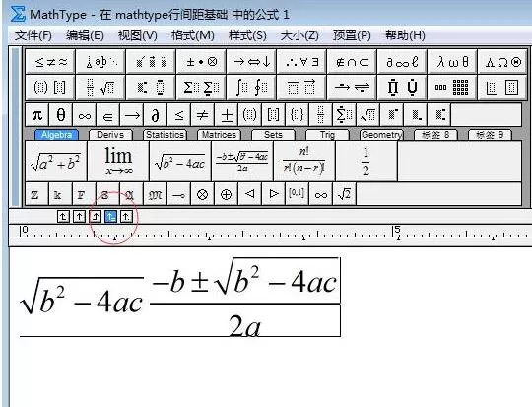Open the uppercase Greek palette (ΛΩ)
Image resolution: width=532 pixels, height=407 pixels.
point(502,62)
